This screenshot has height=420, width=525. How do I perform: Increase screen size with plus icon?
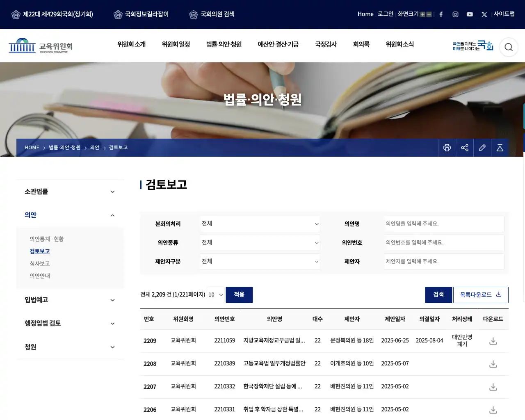[422, 14]
